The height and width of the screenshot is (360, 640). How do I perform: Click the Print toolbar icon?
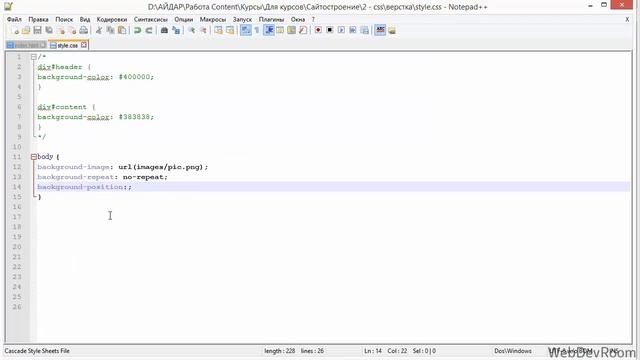[84, 30]
